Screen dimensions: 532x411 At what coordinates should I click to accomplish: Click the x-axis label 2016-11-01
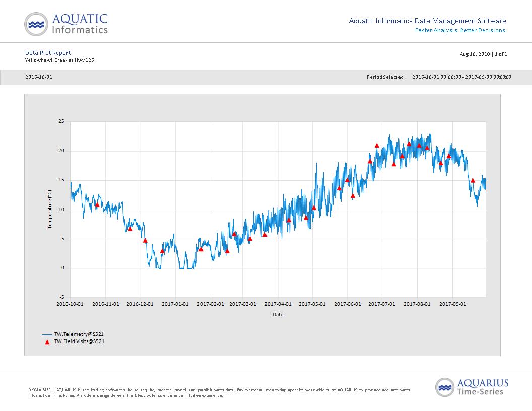[x=105, y=304]
